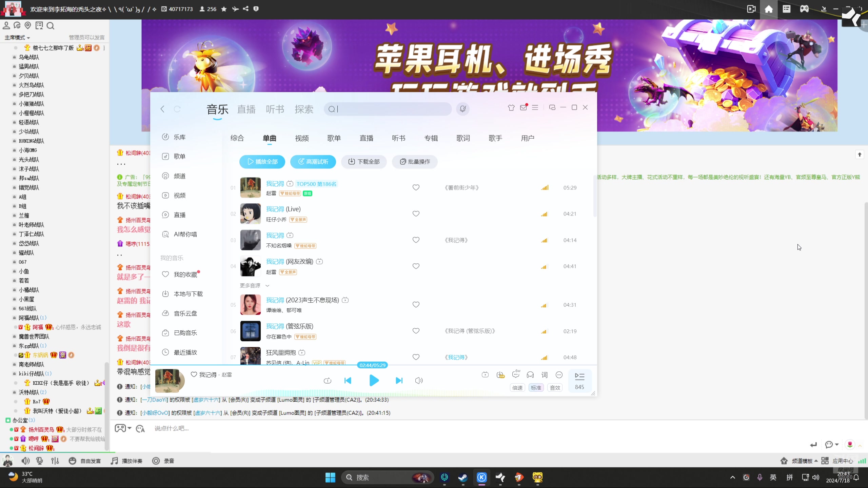Viewport: 868px width, 488px height.
Task: Open lyrics 词 icon in player bar
Action: click(x=544, y=375)
